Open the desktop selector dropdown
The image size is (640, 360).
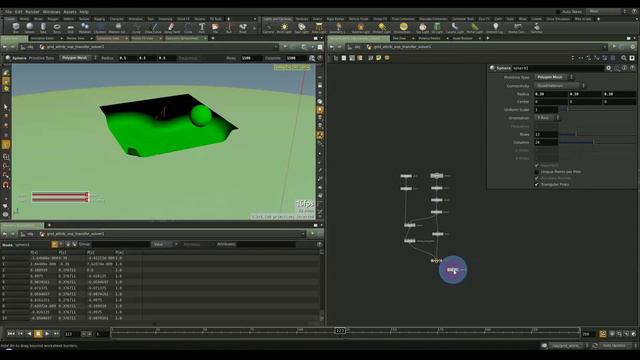(x=608, y=11)
